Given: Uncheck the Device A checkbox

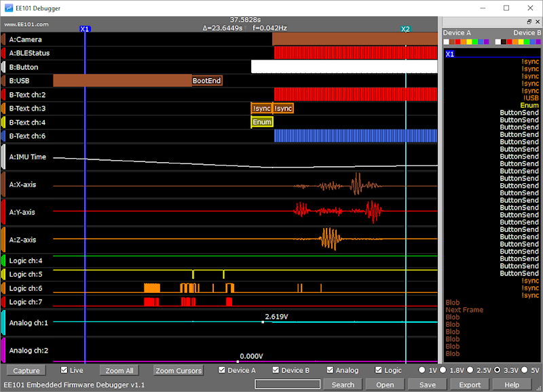Looking at the screenshot, I should point(222,370).
